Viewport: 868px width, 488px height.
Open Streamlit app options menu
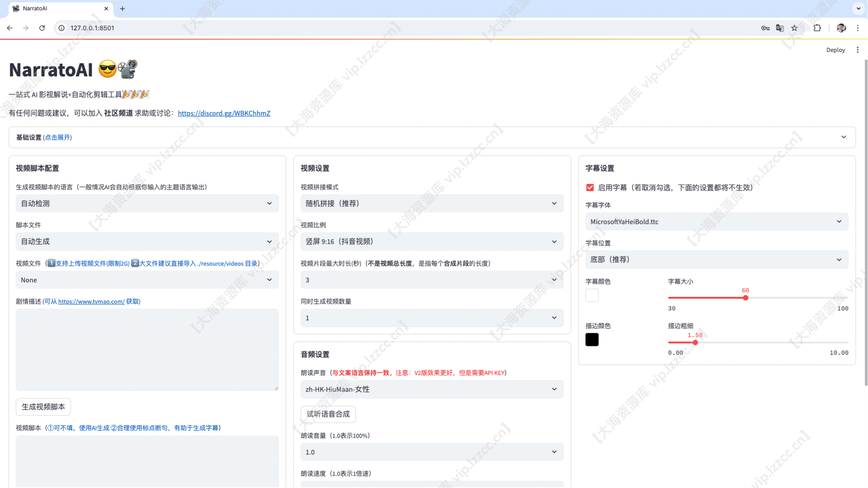[x=858, y=50]
